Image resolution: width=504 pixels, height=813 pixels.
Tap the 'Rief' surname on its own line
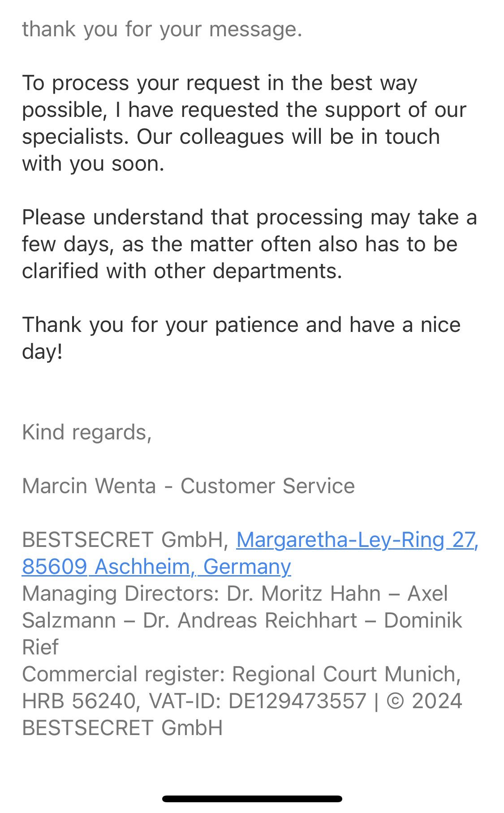pyautogui.click(x=40, y=647)
